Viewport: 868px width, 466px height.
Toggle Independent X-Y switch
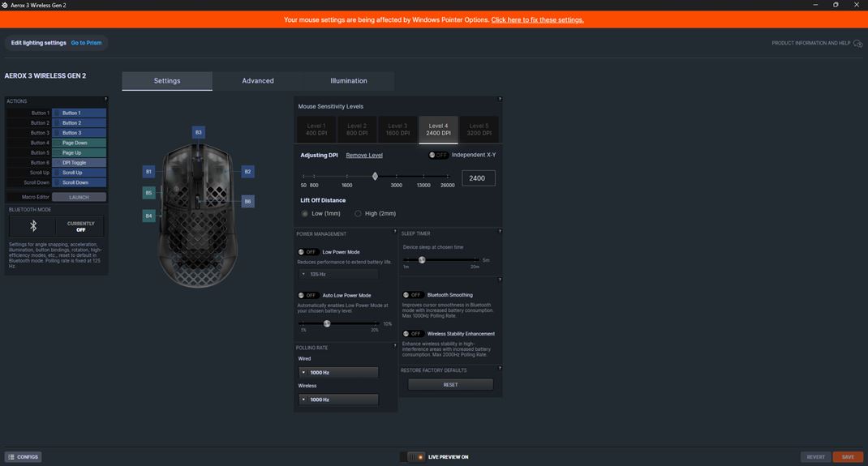pos(438,155)
